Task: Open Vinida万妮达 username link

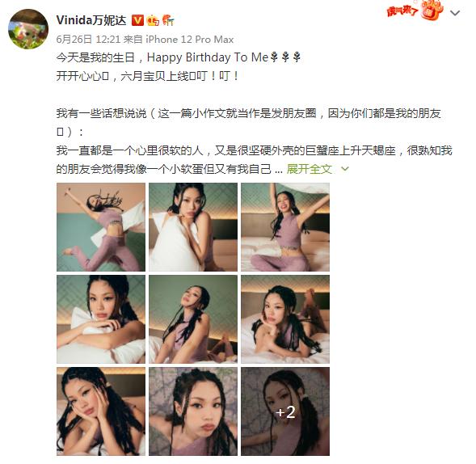Action: coord(91,20)
